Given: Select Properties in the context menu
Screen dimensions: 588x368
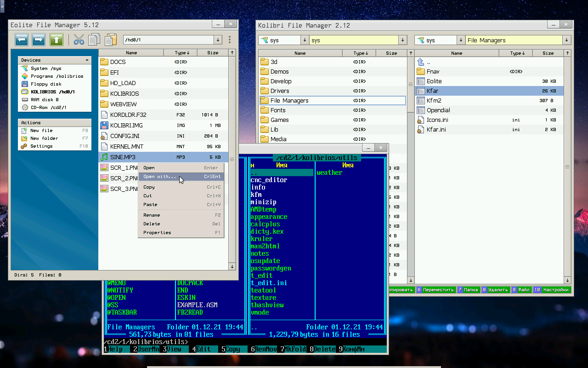Looking at the screenshot, I should (157, 233).
